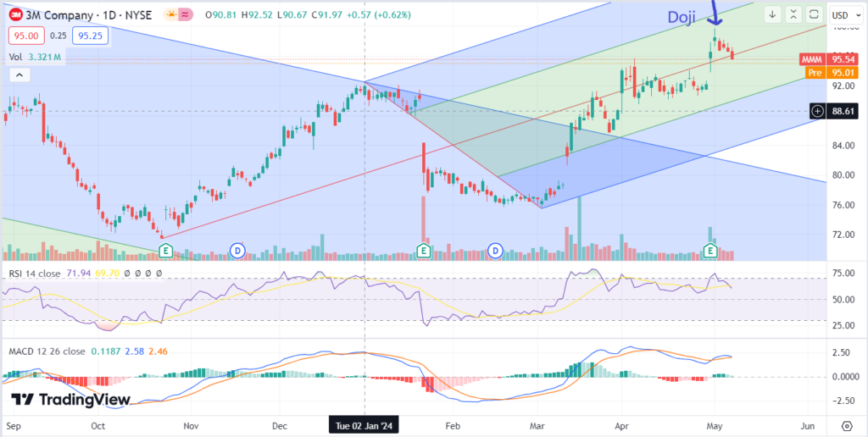Open the dividend D marker in mid-November

(237, 252)
